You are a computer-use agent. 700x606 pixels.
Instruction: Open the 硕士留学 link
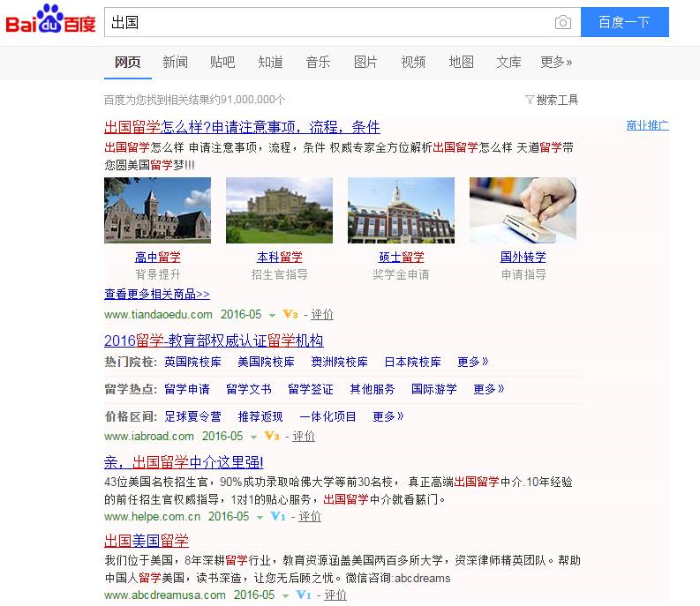click(402, 257)
